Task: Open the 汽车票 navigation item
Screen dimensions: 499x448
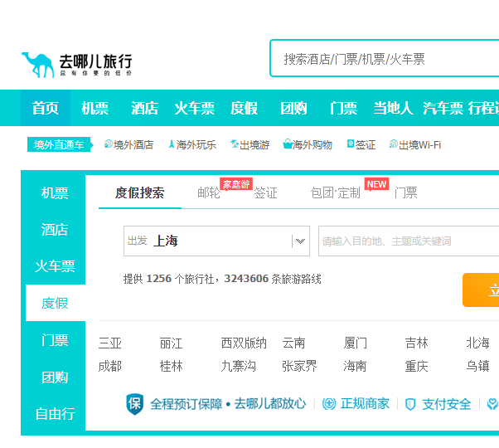Action: coord(443,108)
